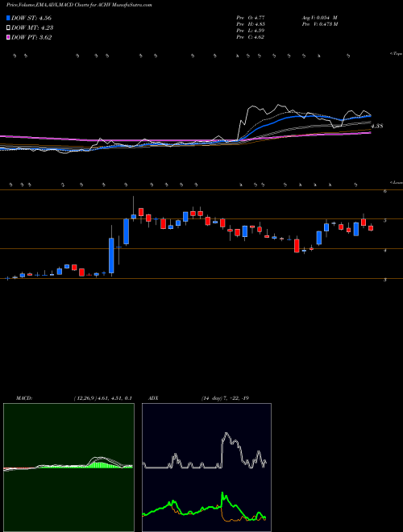Image resolution: width=403 pixels, height=532 pixels.
Task: Click the 'Avg V: 0.954 M' volume text
Action: pos(319,17)
